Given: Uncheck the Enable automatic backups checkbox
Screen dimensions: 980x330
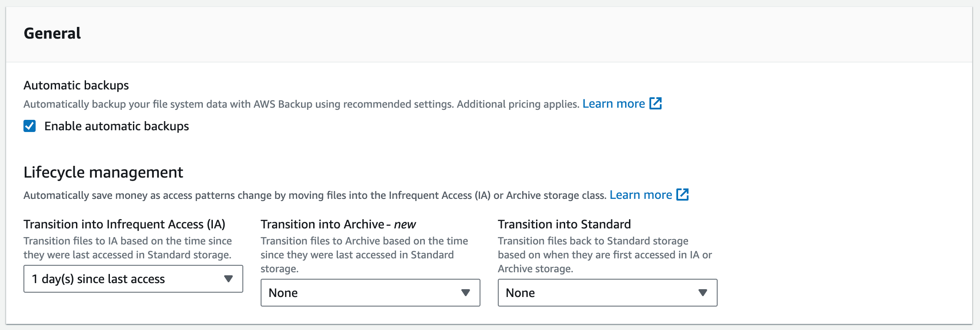Looking at the screenshot, I should (30, 126).
